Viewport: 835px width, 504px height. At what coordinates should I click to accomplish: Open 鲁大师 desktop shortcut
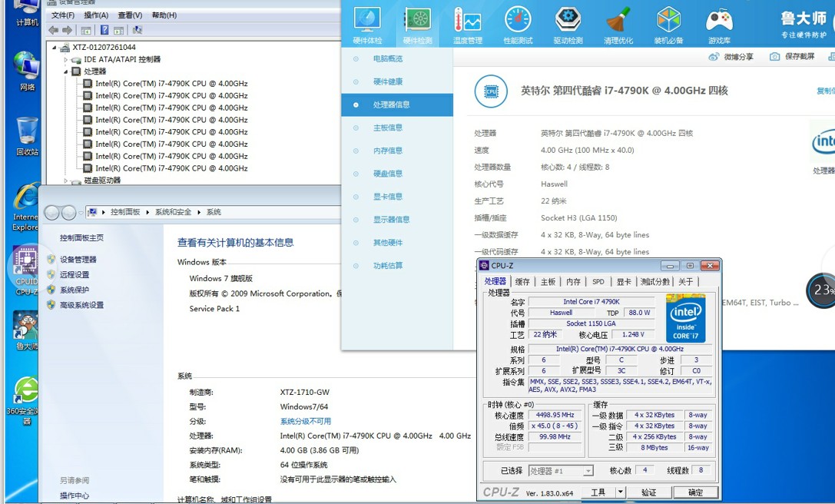click(x=25, y=331)
